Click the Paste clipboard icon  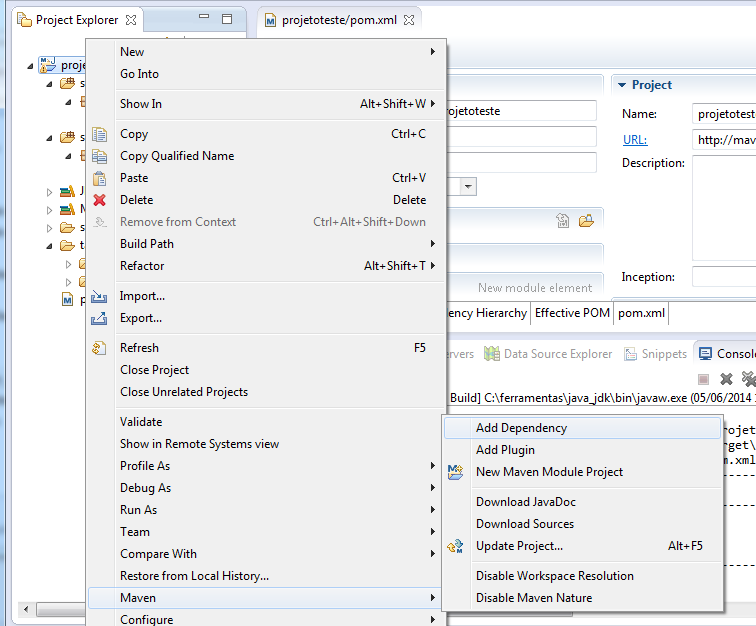click(x=99, y=178)
